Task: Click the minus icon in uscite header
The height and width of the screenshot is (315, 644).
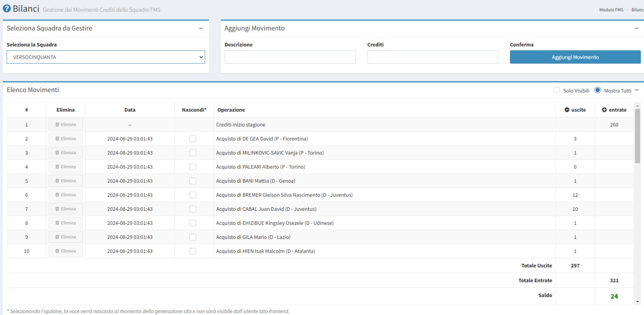Action: point(567,110)
